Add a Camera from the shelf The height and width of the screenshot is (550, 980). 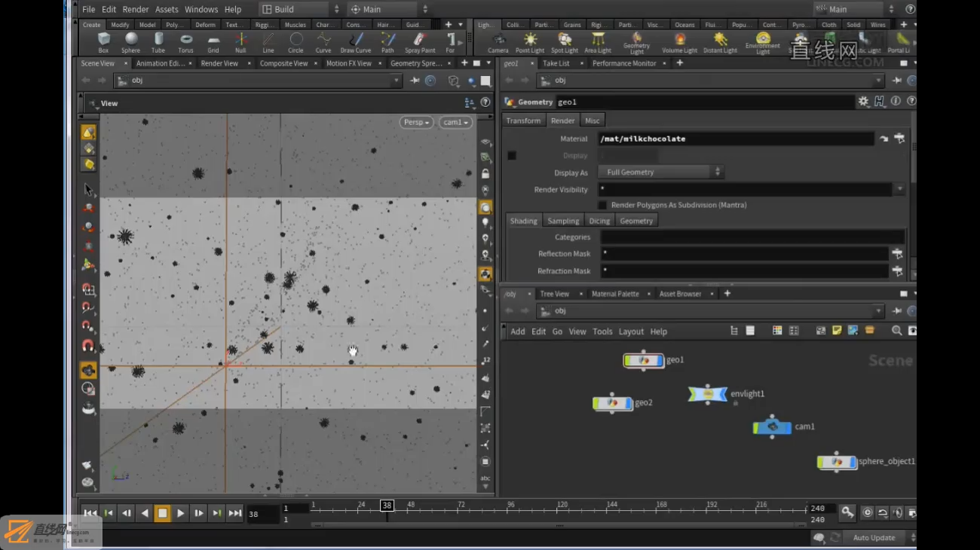point(498,43)
